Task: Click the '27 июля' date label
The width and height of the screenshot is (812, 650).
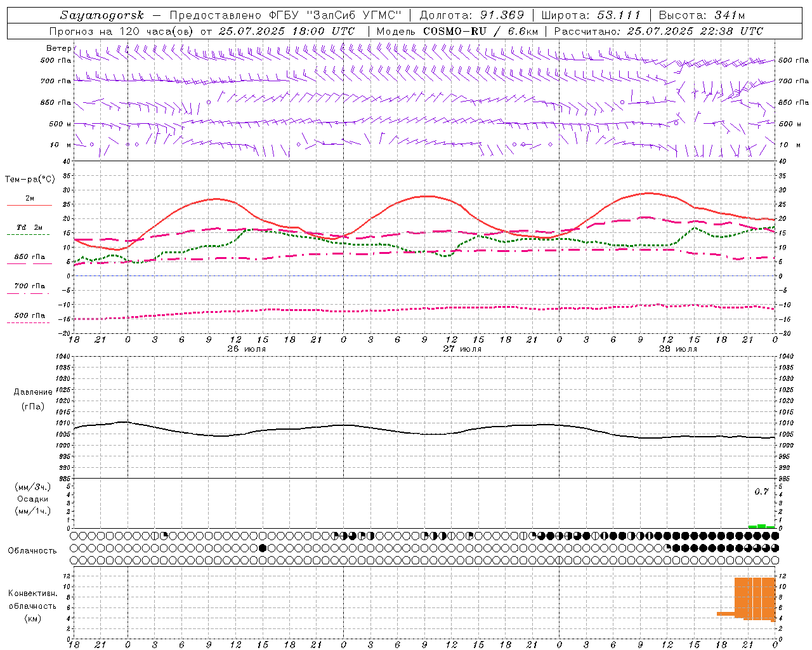Action: point(462,349)
